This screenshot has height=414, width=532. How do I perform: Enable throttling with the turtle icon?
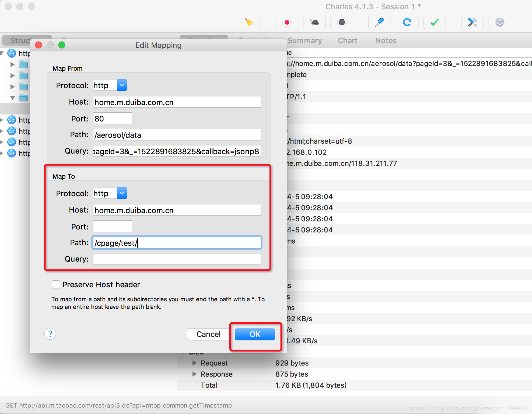click(314, 22)
